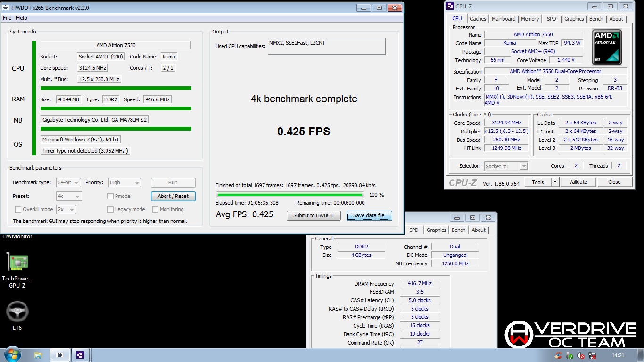The image size is (644, 362).
Task: Enable the Pmode checkbox
Action: point(110,196)
